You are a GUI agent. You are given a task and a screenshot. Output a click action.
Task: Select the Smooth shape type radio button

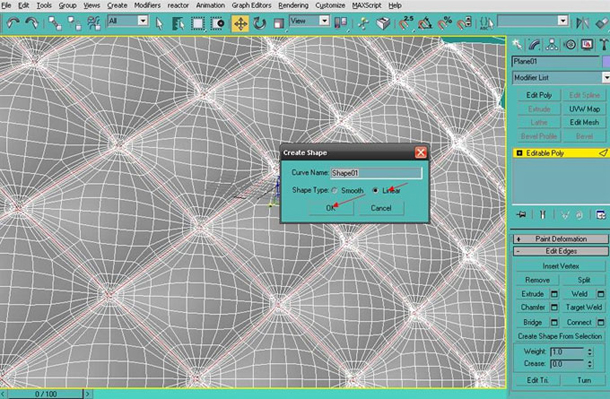334,191
